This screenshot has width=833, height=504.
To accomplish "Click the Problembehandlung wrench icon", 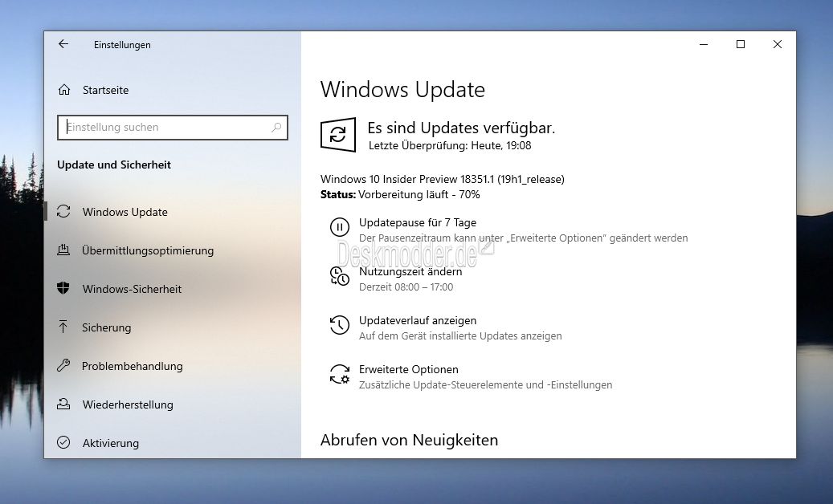I will 63,365.
